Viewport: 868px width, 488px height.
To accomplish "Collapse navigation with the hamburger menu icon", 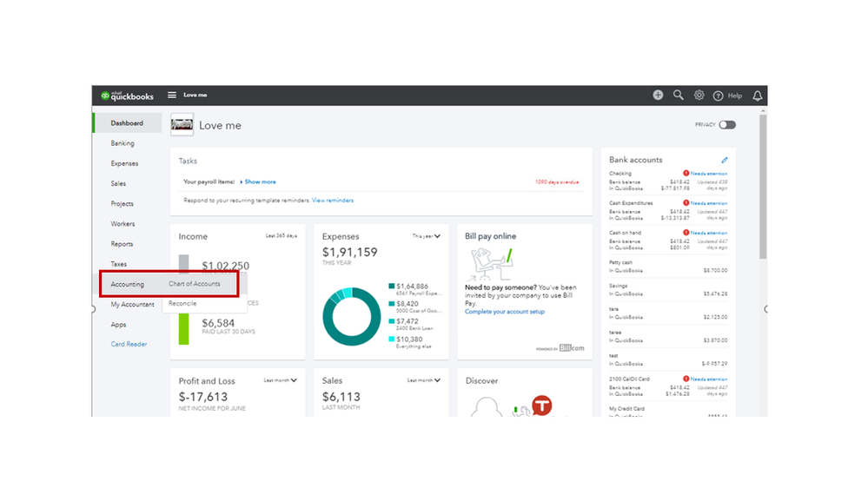I will coord(172,96).
